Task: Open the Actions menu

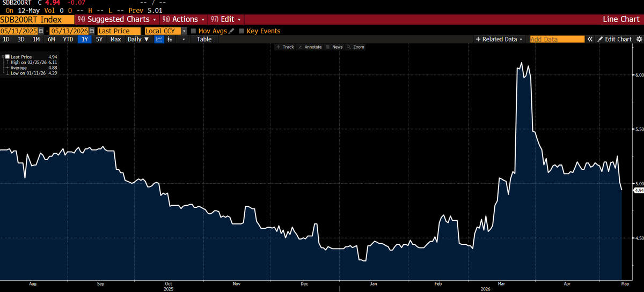Action: (x=183, y=19)
